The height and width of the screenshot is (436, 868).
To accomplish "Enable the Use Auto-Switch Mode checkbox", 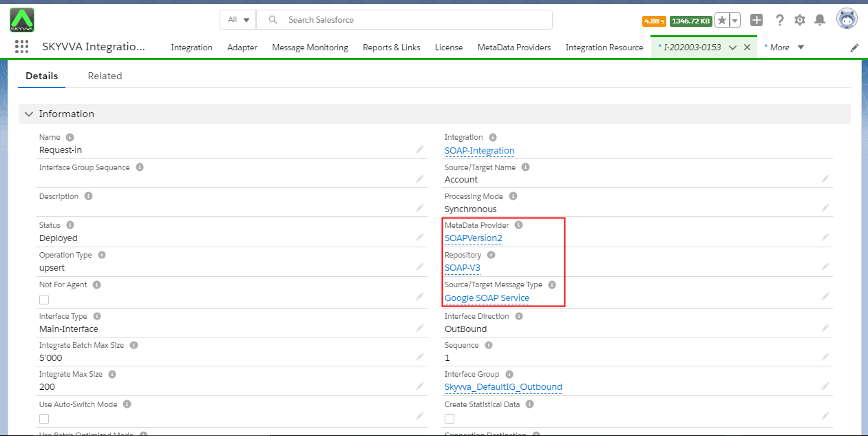I will [44, 418].
